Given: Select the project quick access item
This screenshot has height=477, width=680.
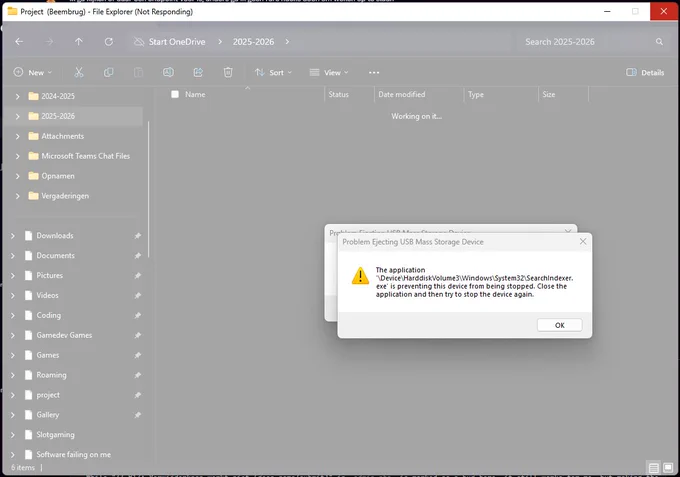Looking at the screenshot, I should pyautogui.click(x=48, y=395).
